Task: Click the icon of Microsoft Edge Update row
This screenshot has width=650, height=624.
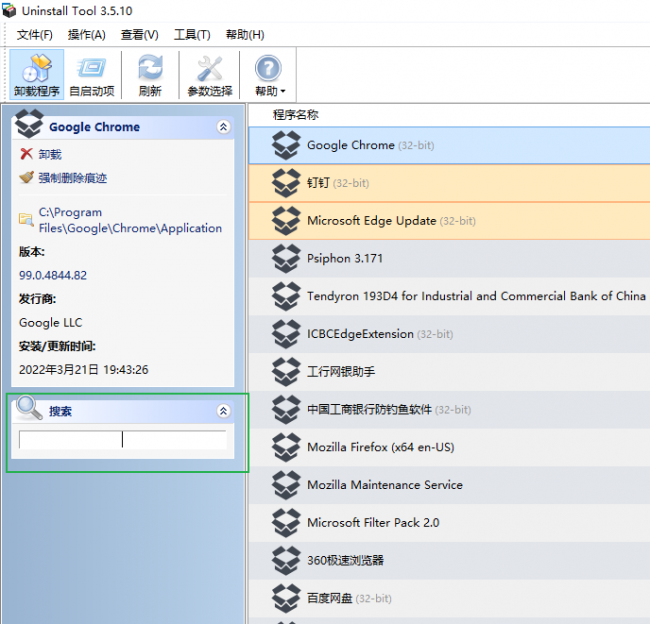Action: coord(286,221)
